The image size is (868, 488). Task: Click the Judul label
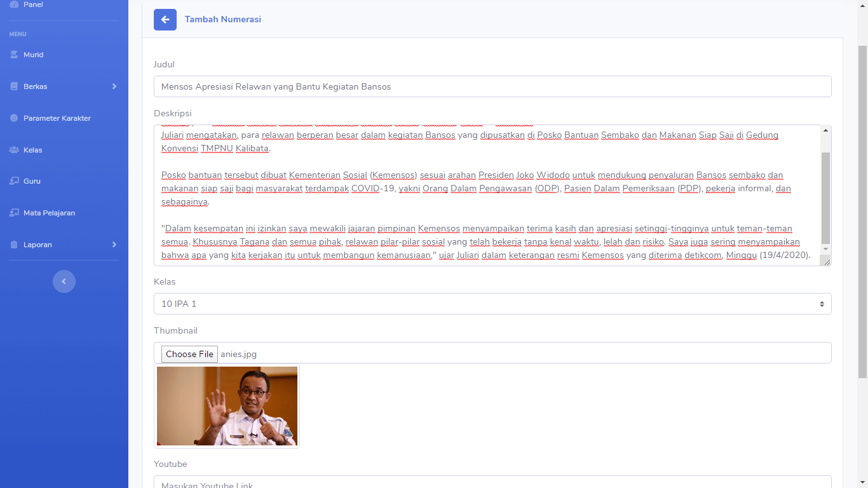(x=164, y=64)
